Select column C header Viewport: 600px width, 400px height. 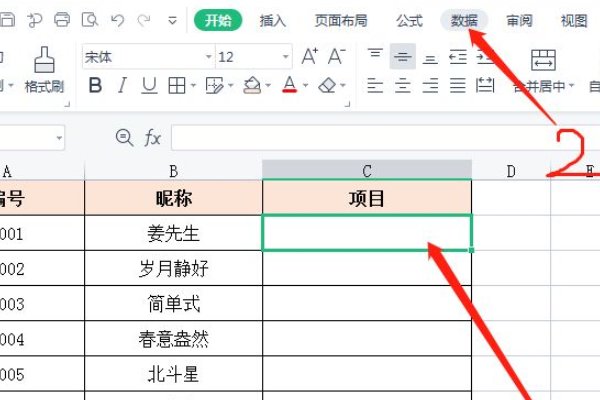click(367, 170)
